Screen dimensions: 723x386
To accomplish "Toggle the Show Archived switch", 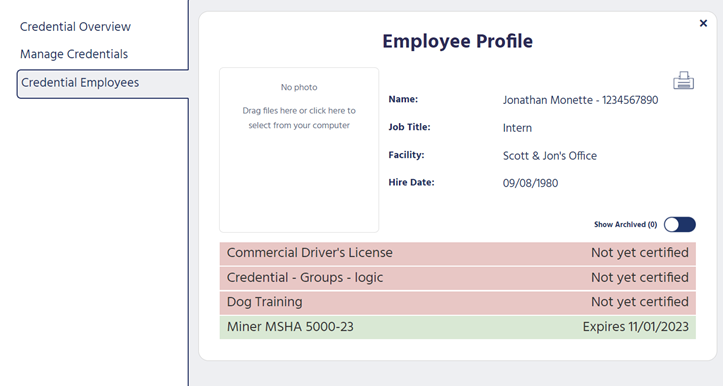I will point(680,225).
